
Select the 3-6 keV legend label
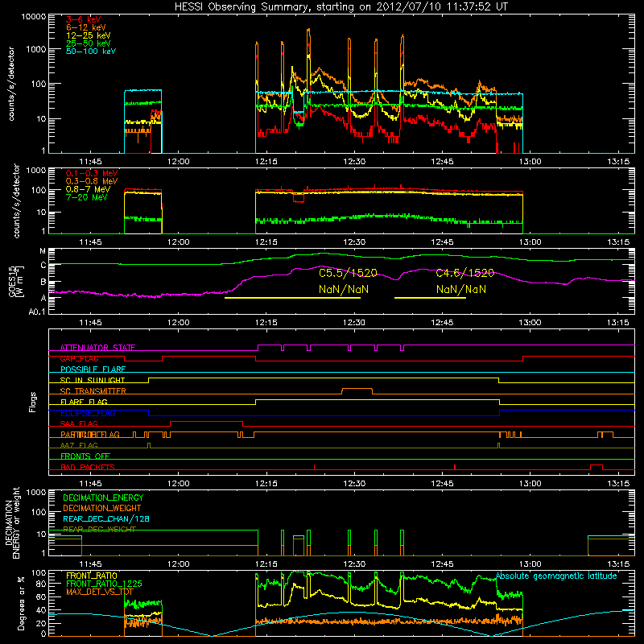click(x=84, y=19)
